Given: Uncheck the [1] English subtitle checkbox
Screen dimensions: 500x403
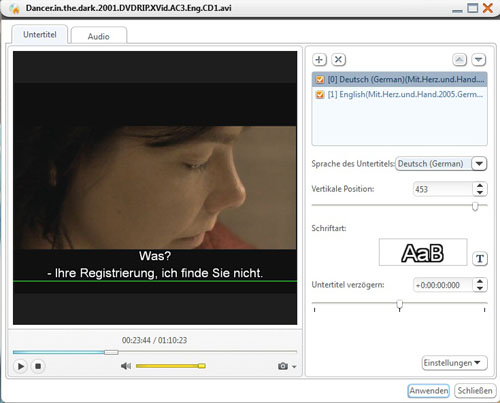Looking at the screenshot, I should click(x=320, y=95).
